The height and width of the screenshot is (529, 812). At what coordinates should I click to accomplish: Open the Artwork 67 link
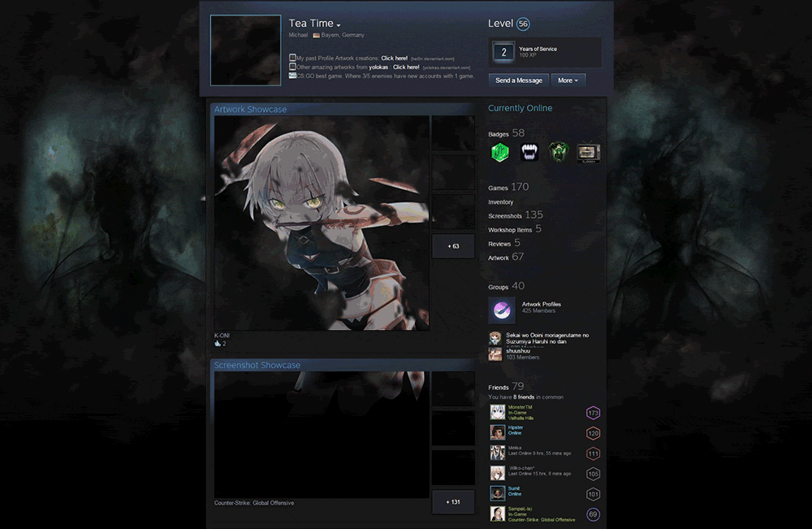506,257
